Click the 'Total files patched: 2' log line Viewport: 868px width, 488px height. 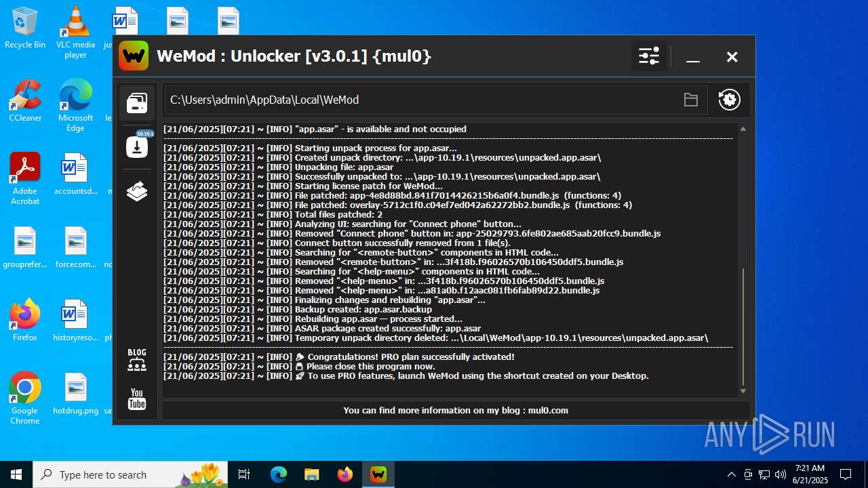pos(273,214)
